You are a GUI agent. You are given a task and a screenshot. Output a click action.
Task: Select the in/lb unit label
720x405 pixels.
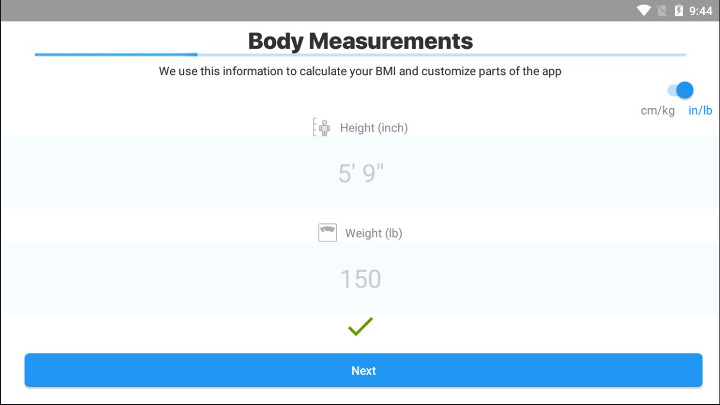coord(700,111)
